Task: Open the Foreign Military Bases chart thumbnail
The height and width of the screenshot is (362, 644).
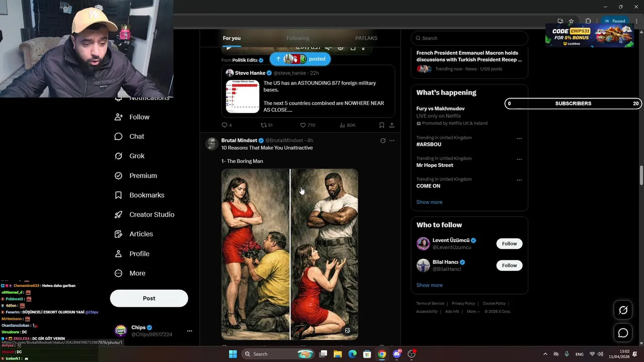Action: [243, 97]
